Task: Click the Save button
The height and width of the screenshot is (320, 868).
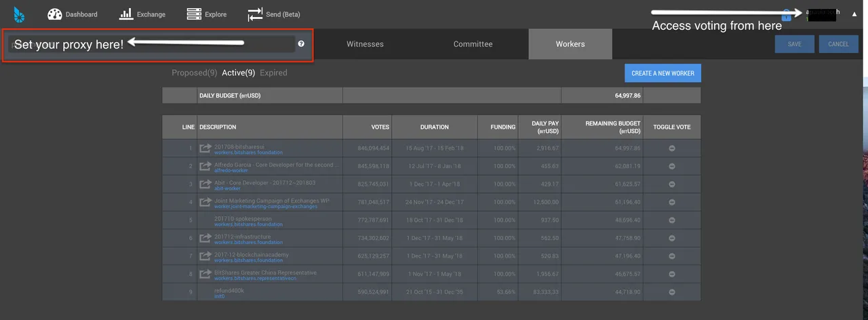Action: 795,44
